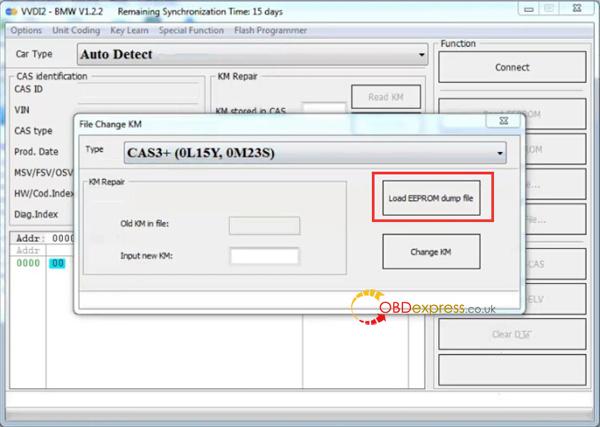Click the Read KM button
The image size is (600, 427).
386,97
